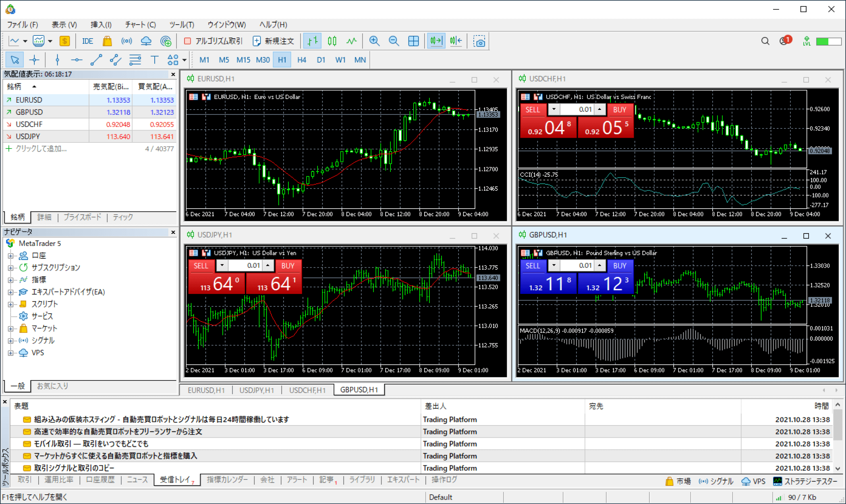Tile the chart windows using the grid icon
The width and height of the screenshot is (846, 504).
coord(413,41)
